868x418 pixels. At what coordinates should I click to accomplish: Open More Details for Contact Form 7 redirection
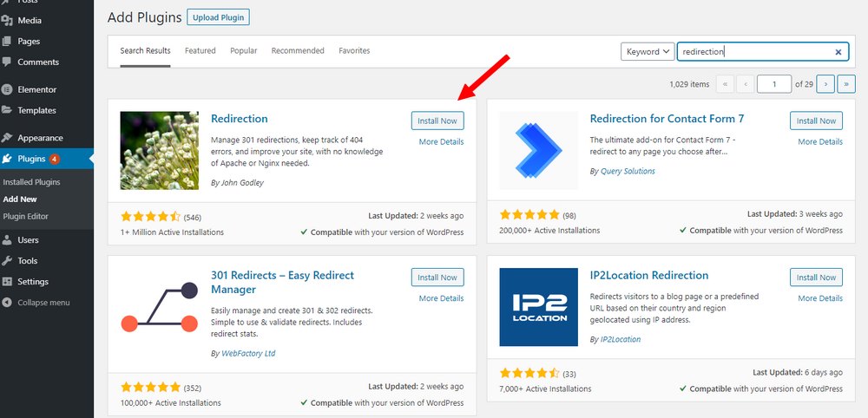820,142
